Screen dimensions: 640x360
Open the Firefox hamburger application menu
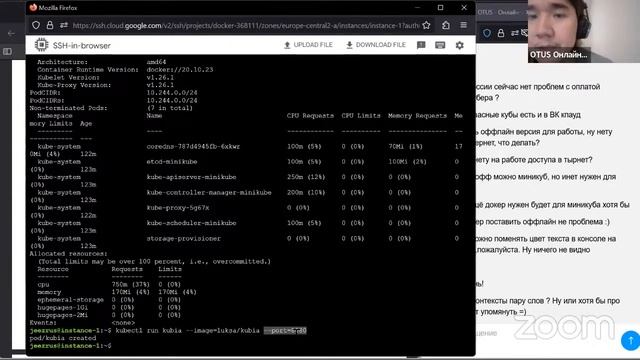pos(463,25)
